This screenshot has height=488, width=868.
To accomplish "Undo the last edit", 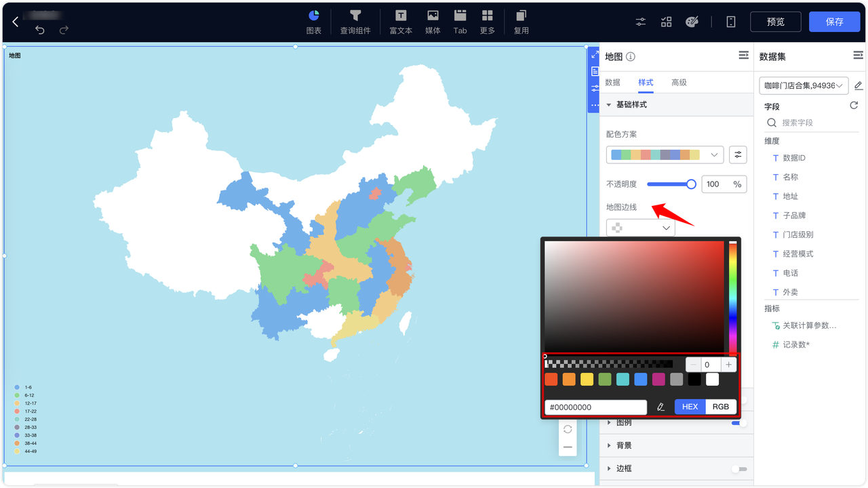I will coord(40,30).
